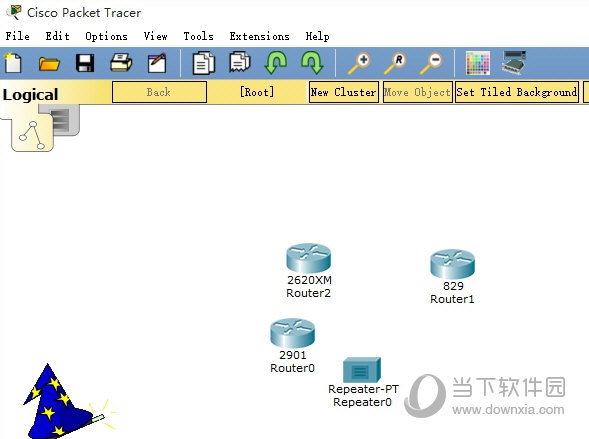589x439 pixels.
Task: Open a file with the folder icon
Action: click(x=49, y=63)
